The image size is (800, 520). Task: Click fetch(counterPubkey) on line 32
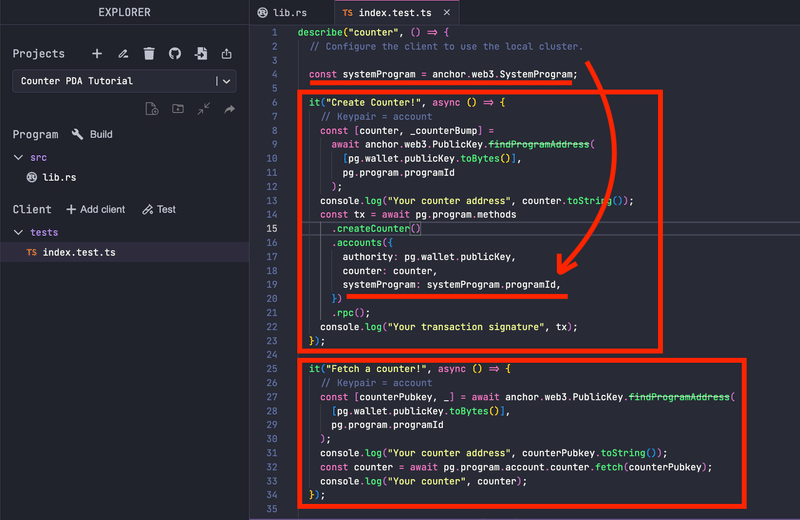coord(650,467)
